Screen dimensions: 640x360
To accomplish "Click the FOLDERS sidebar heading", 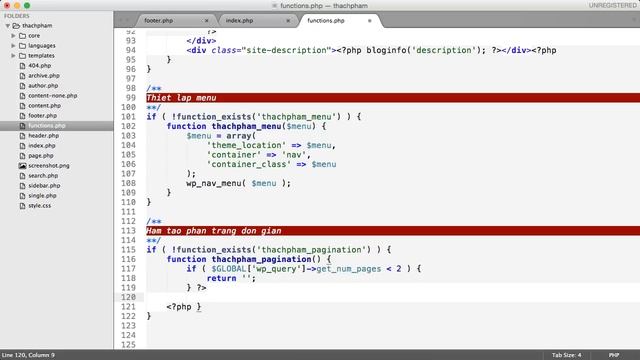I will point(17,16).
